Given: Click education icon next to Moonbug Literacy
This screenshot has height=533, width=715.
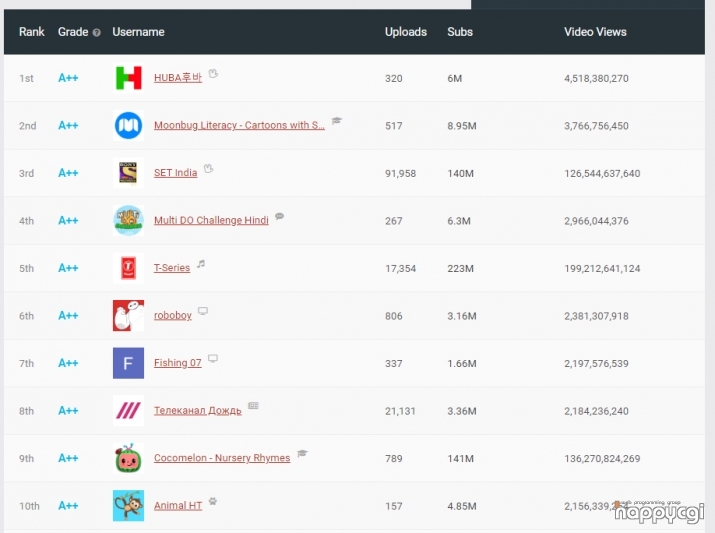Looking at the screenshot, I should (x=337, y=121).
